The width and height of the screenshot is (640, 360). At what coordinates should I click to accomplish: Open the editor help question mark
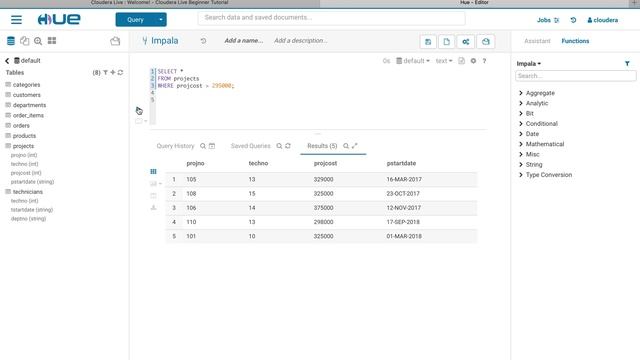click(484, 61)
